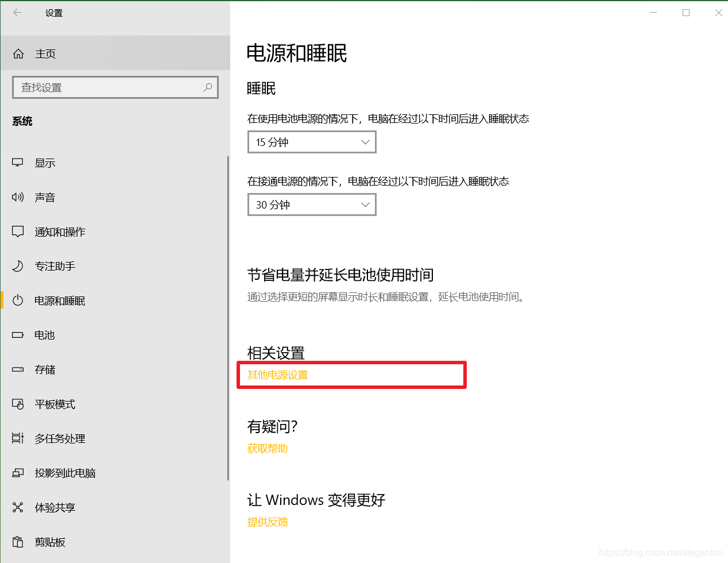
Task: Click the multitasking icon for 多任务处理
Action: [x=18, y=438]
